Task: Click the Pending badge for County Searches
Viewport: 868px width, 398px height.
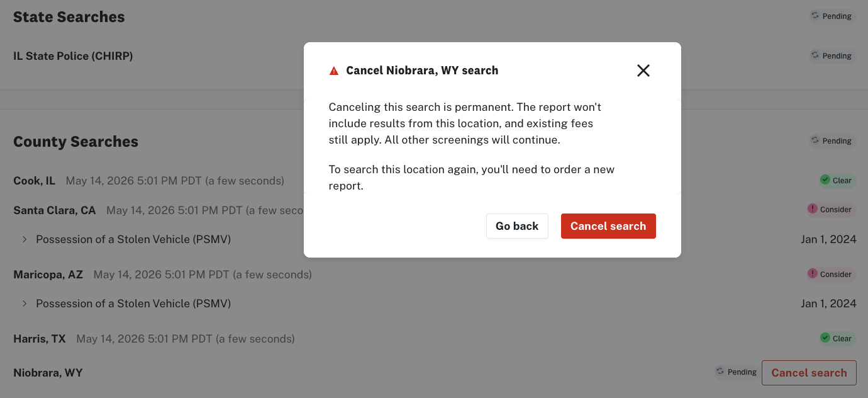Action: tap(832, 141)
